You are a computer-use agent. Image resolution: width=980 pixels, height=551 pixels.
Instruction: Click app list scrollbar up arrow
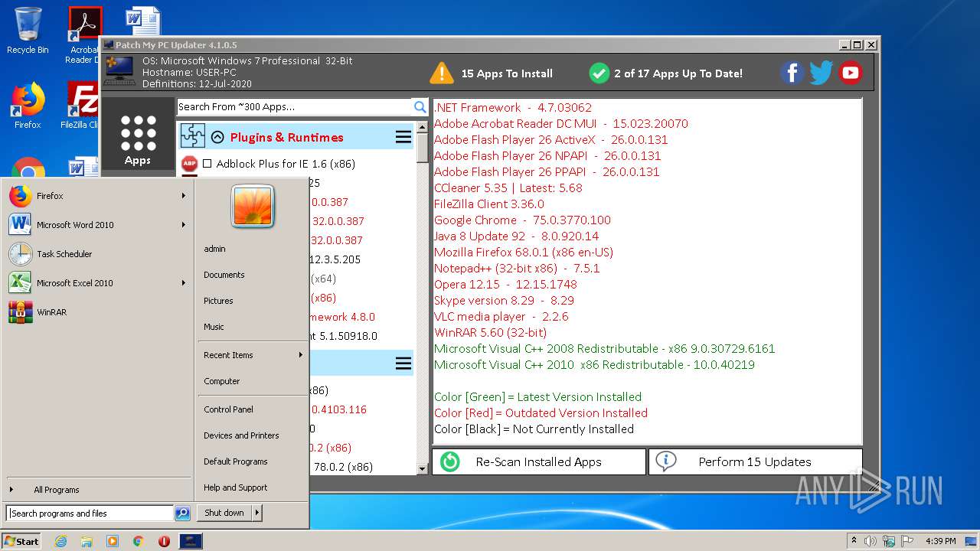422,126
